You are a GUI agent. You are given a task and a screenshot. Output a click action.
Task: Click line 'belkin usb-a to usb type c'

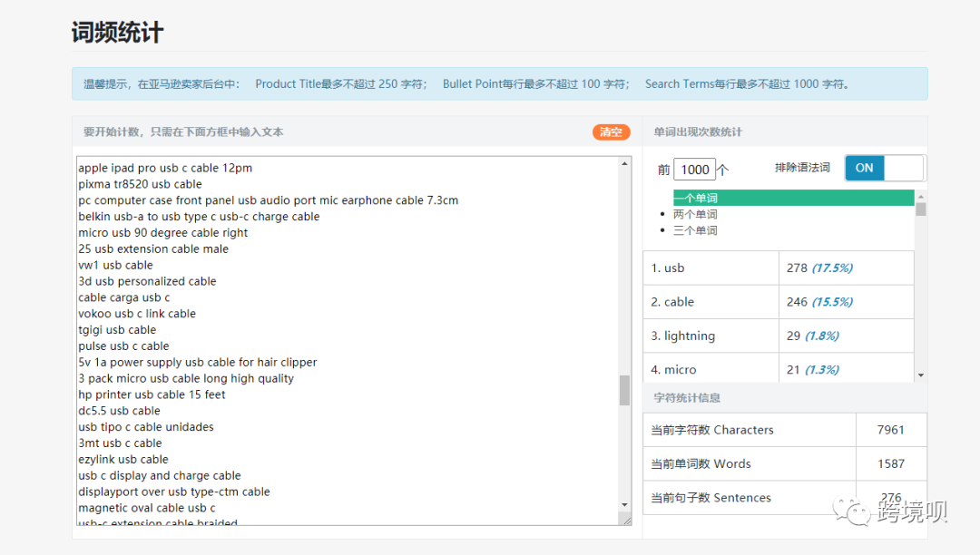(x=199, y=217)
